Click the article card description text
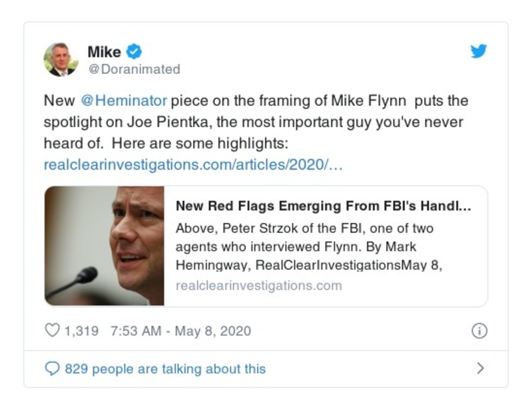Viewport: 532px width, 419px height. pyautogui.click(x=306, y=247)
